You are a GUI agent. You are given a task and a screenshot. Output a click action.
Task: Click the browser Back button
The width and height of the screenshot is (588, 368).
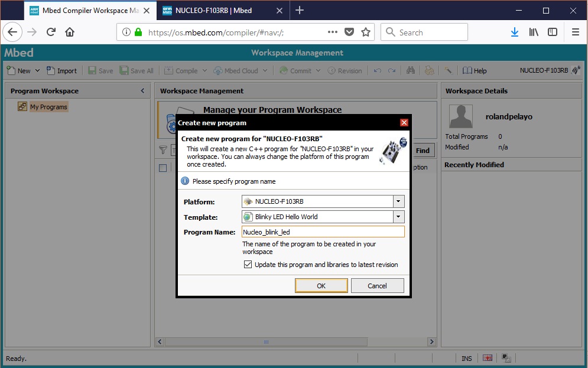click(x=12, y=32)
